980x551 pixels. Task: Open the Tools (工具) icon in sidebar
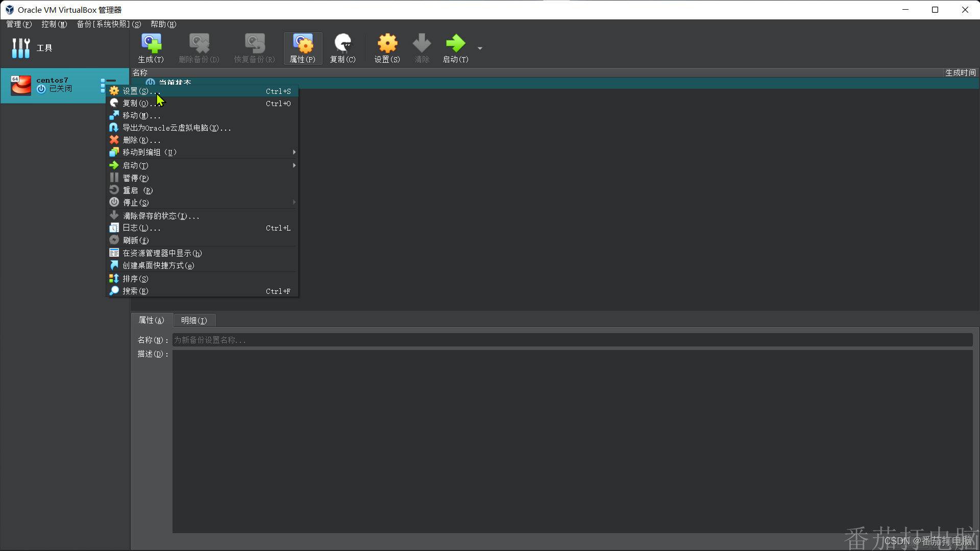[x=21, y=48]
